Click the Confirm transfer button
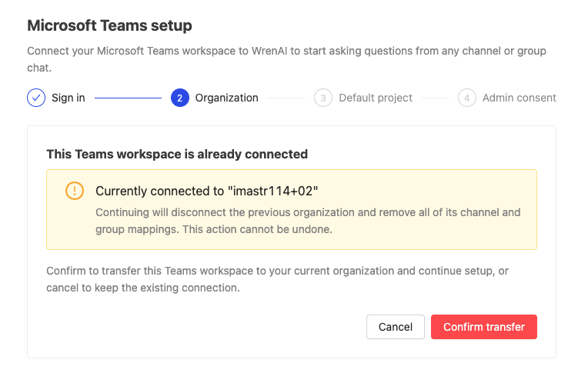Viewport: 588px width, 383px height. click(x=484, y=327)
